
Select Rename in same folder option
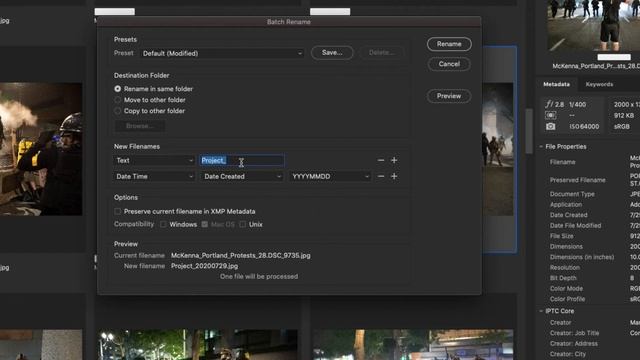pos(118,89)
